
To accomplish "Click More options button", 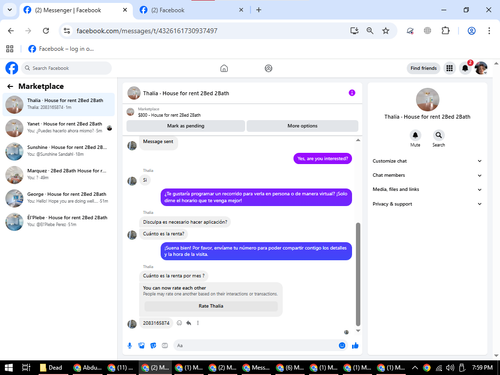I will (302, 126).
